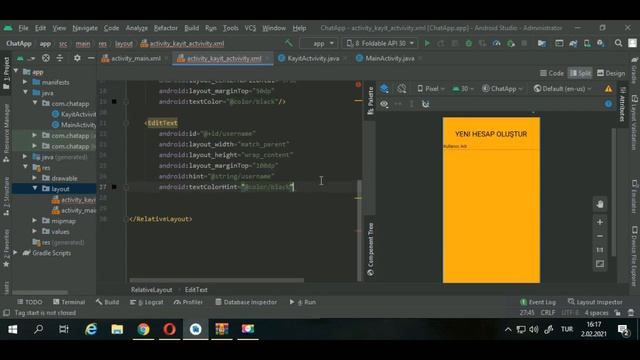The image size is (640, 360).
Task: Collapse all in project panel
Action: tap(60, 58)
